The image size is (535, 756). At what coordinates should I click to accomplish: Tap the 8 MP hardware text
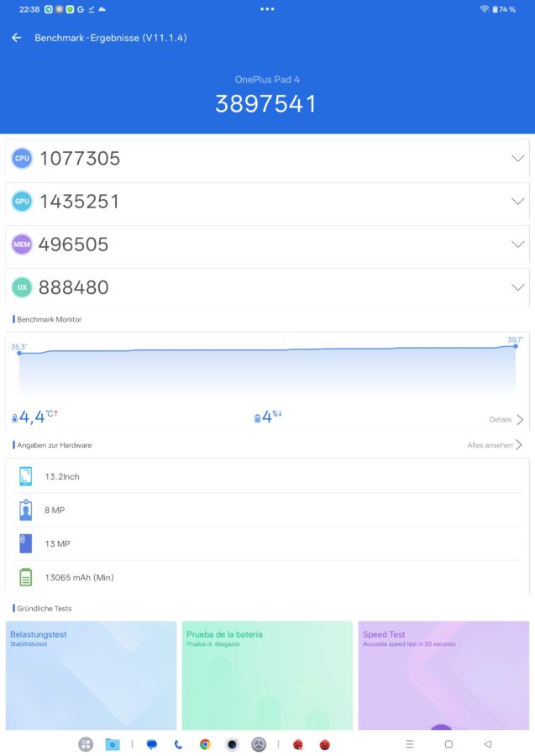[55, 510]
